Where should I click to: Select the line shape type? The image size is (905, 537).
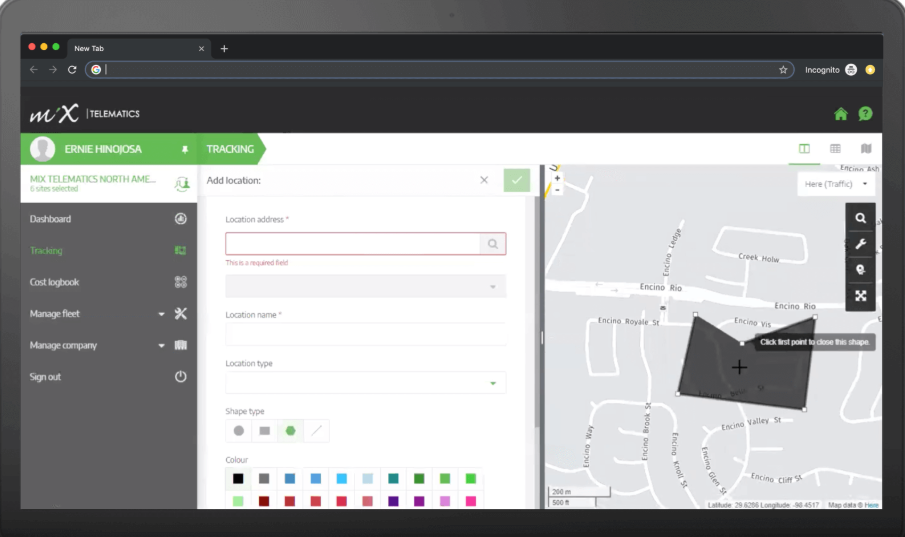[x=316, y=431]
